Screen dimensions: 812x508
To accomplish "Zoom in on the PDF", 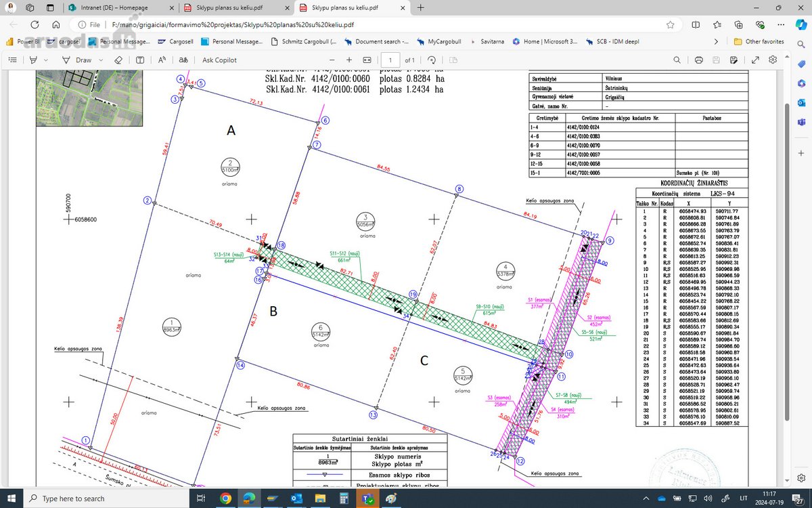I will (x=348, y=60).
